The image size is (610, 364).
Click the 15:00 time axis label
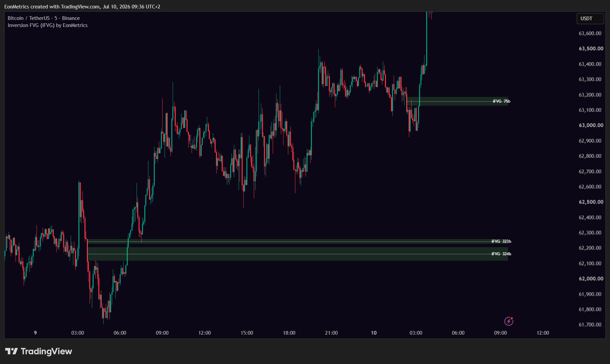coord(247,333)
